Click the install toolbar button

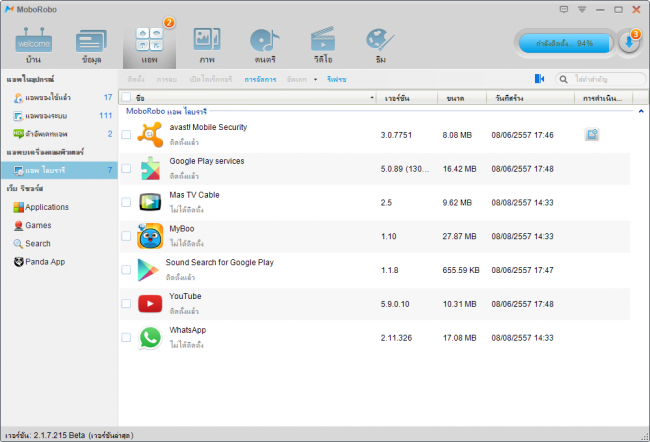(x=136, y=79)
